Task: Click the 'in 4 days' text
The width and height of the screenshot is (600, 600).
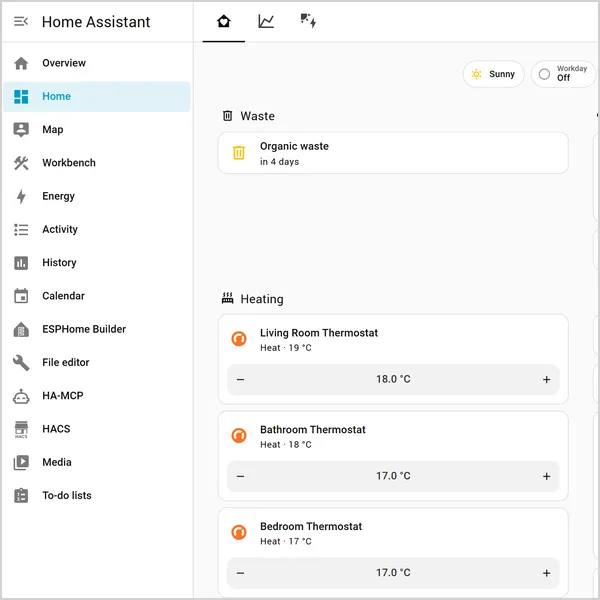Action: click(279, 162)
